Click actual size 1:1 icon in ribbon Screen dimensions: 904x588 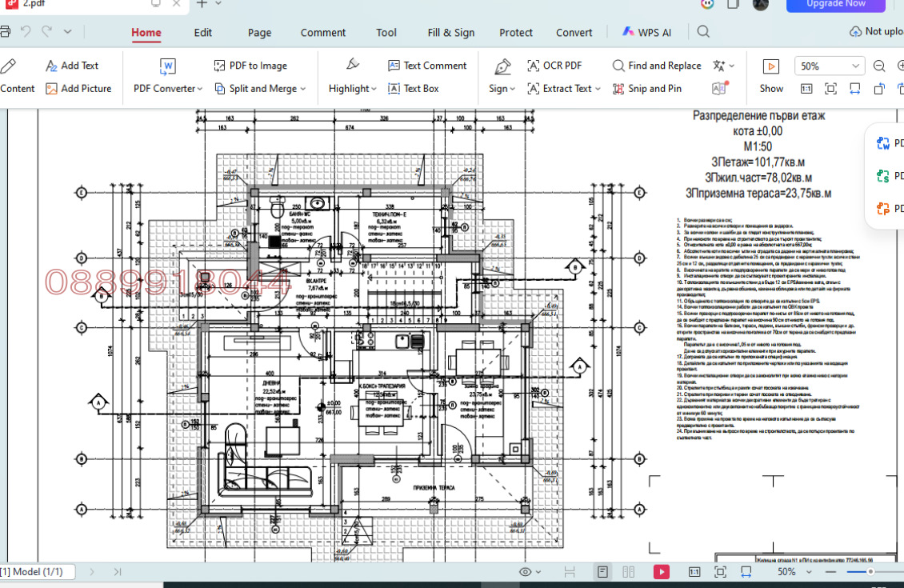click(806, 89)
